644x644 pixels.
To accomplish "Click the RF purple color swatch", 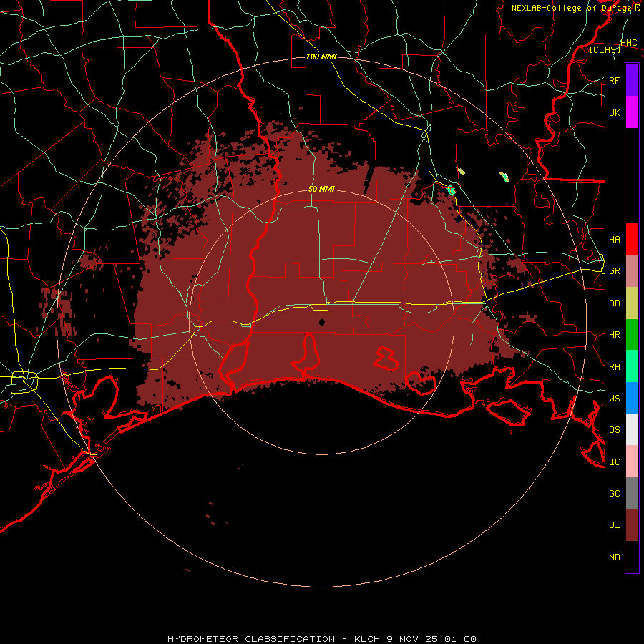I will pos(632,80).
